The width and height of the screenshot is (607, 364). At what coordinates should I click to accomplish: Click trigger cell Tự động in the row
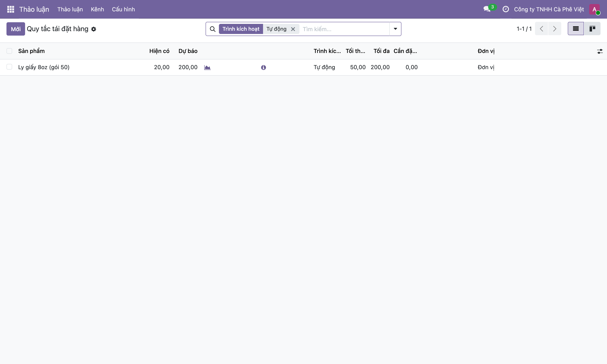pyautogui.click(x=324, y=67)
